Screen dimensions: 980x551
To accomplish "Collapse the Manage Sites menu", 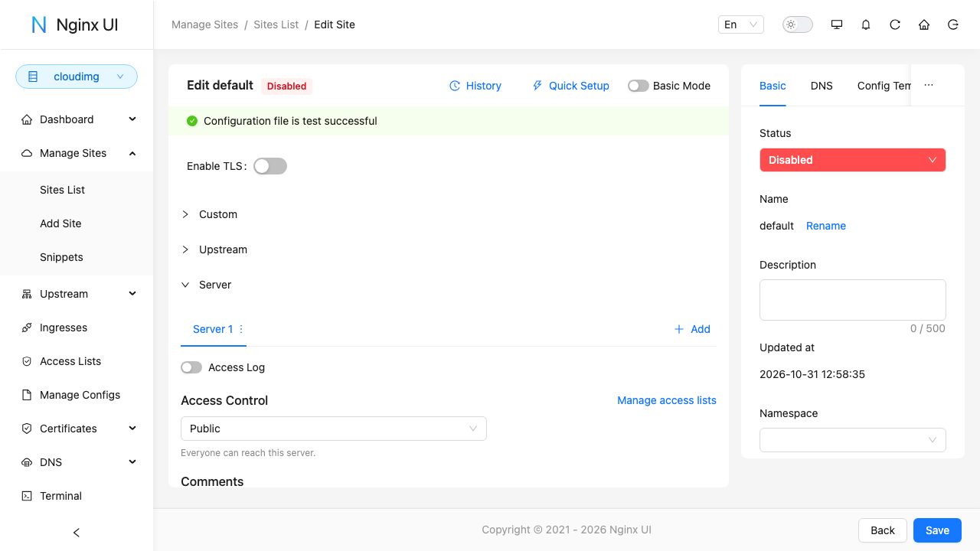I will tap(77, 153).
